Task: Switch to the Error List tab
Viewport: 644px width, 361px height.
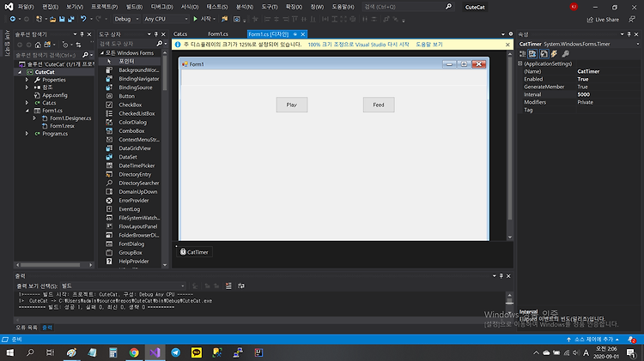Action: (x=27, y=328)
